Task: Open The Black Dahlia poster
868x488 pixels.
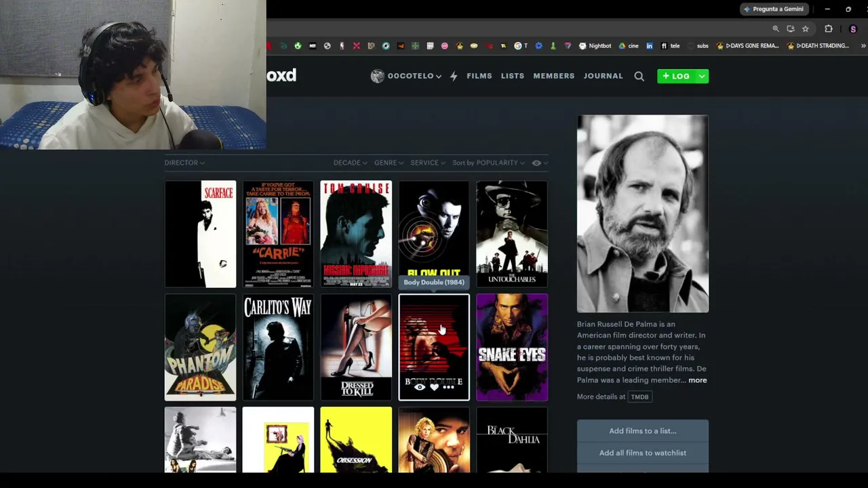Action: point(512,440)
